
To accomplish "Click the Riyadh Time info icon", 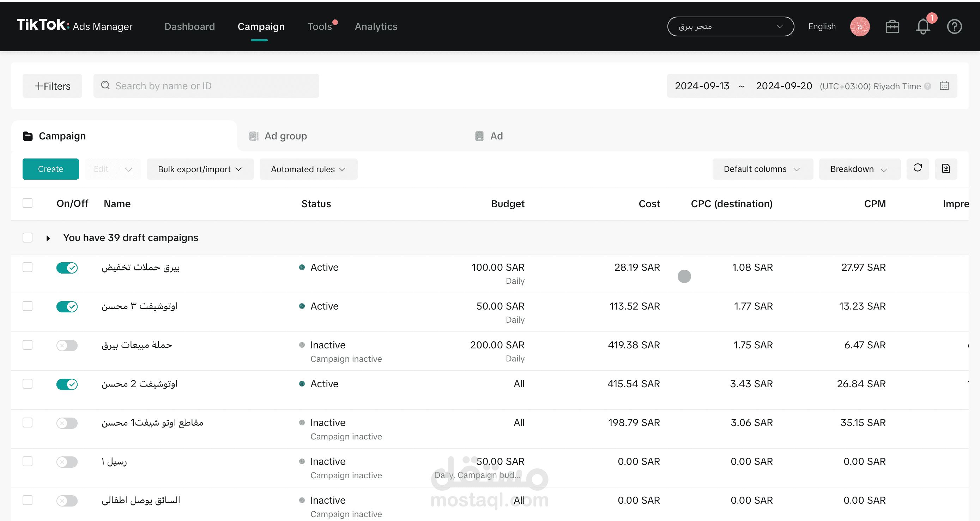I will (927, 86).
